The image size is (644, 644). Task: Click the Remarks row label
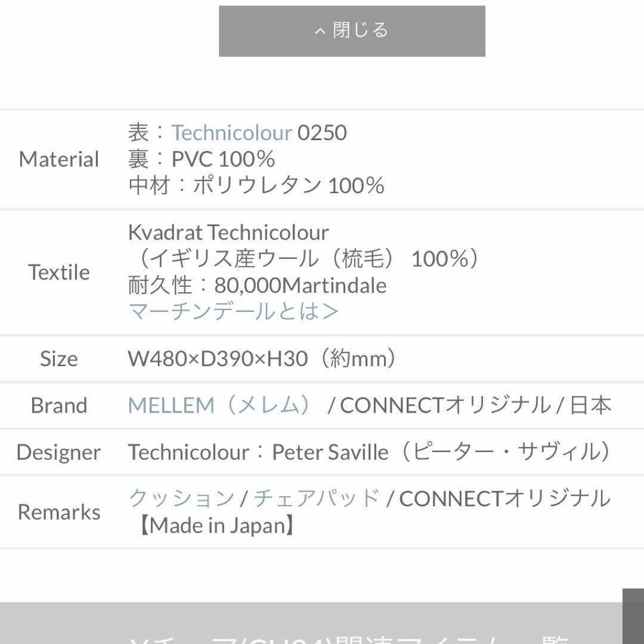58,512
